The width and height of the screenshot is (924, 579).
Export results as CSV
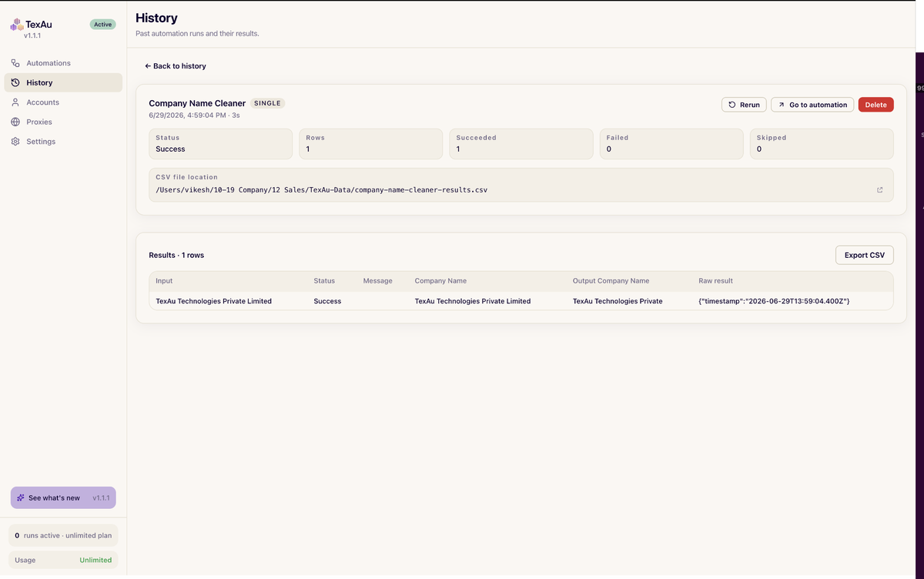coord(865,255)
